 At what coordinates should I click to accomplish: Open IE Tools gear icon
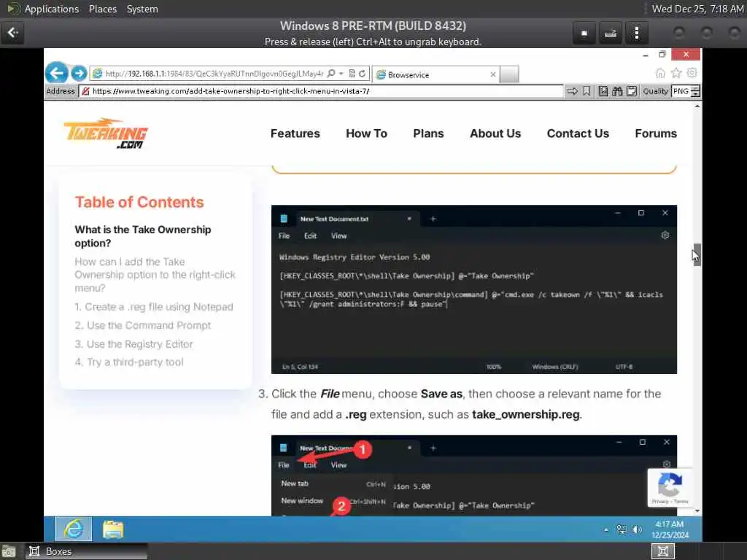pos(692,73)
